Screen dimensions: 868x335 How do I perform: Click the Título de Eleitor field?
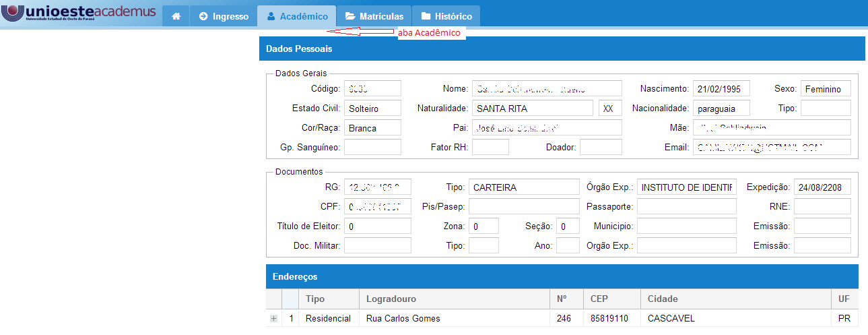pos(377,226)
